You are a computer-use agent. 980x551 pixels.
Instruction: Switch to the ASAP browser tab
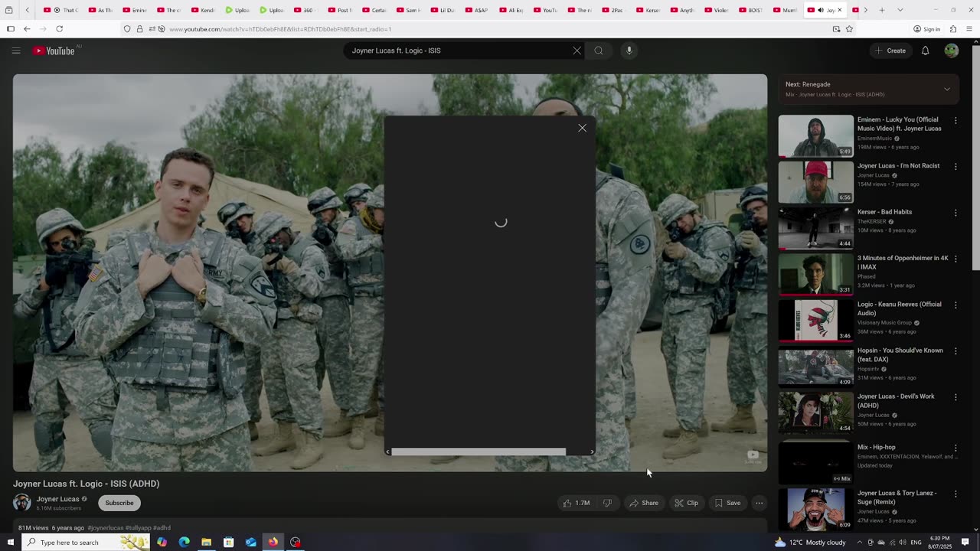pos(476,10)
